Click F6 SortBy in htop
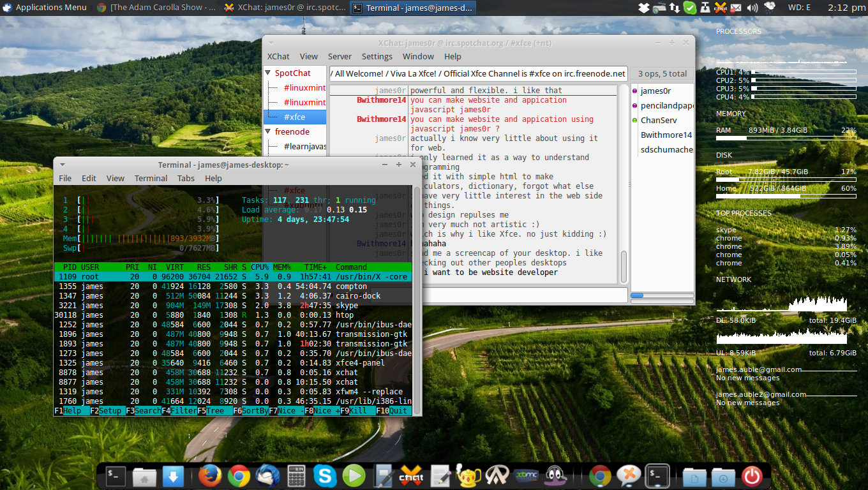868x490 pixels. click(x=251, y=411)
